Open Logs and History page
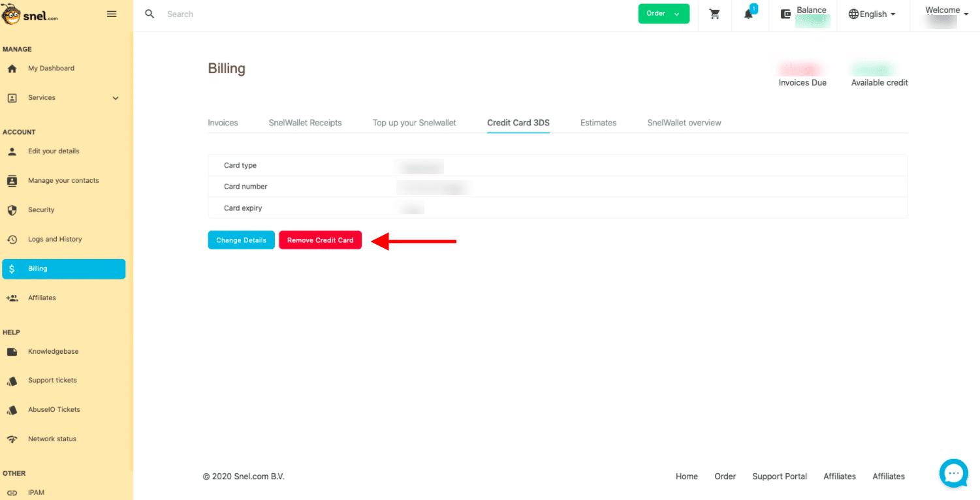Screen dimensions: 980x500 point(55,240)
